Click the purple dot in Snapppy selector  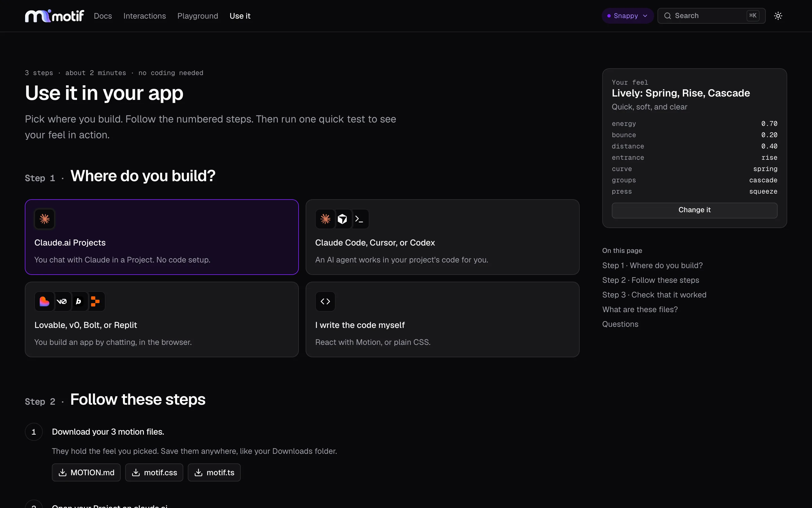point(609,16)
